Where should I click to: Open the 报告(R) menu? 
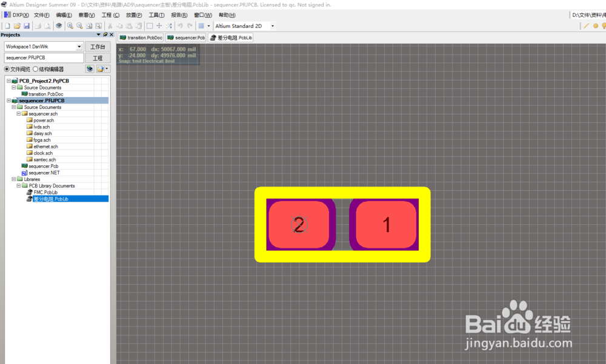pyautogui.click(x=179, y=15)
